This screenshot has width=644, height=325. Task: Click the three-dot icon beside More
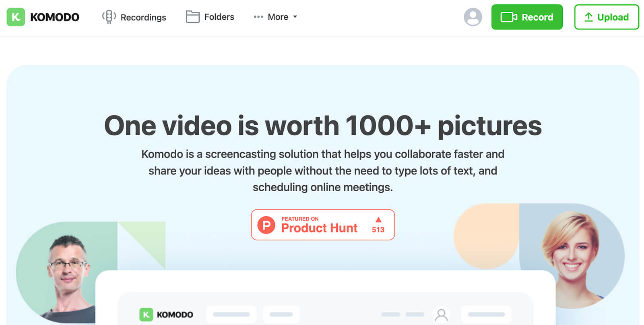258,17
